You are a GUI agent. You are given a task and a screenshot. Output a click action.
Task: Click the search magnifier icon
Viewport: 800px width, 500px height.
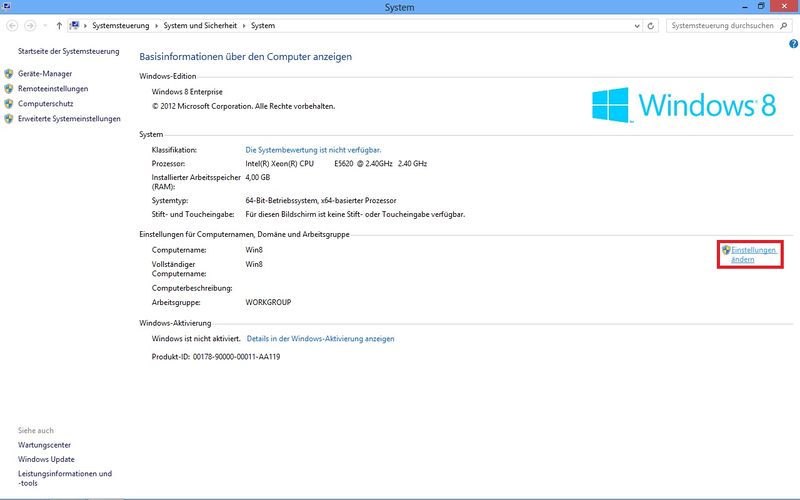tap(784, 26)
